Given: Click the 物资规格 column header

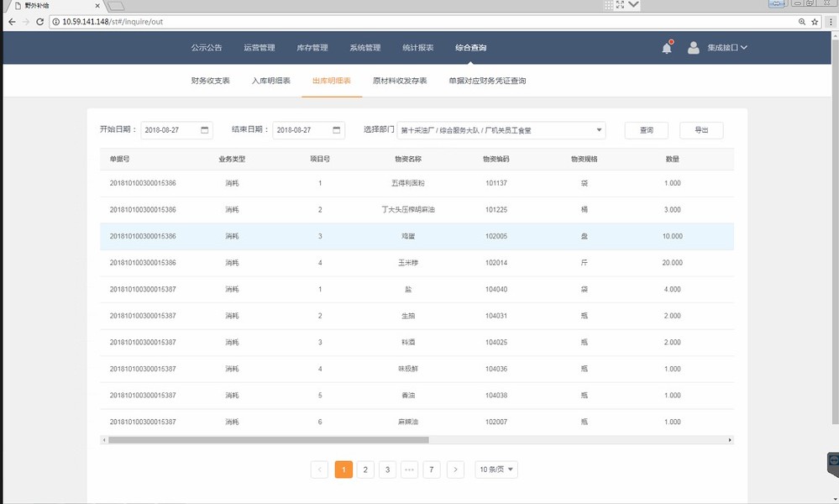Looking at the screenshot, I should (x=585, y=159).
